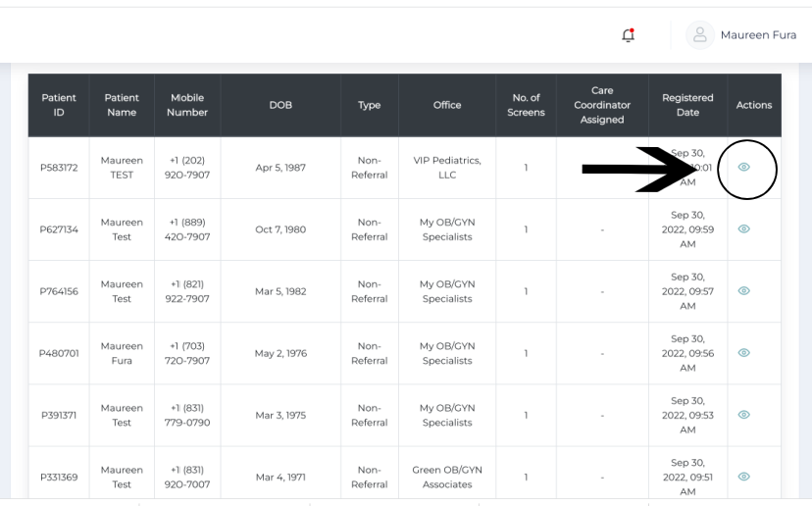Select Non-Referral type for patient P480701
Viewport: 812px width, 506px height.
pyautogui.click(x=370, y=353)
